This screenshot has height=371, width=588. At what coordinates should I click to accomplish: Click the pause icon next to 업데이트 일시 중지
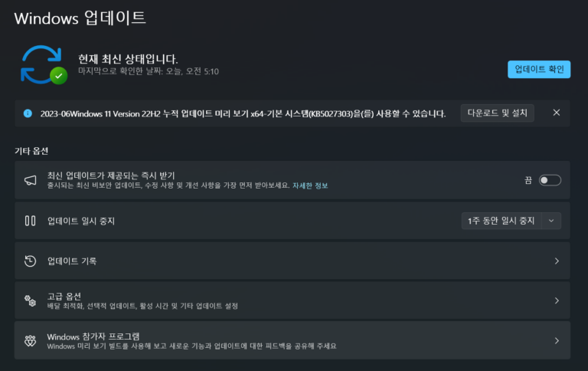31,221
